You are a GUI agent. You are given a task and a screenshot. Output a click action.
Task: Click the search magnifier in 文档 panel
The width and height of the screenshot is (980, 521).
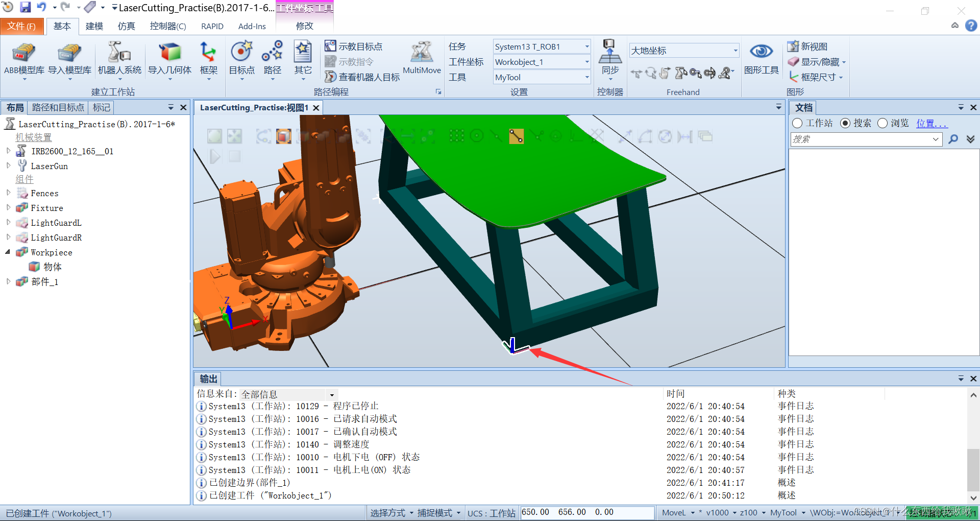coord(953,139)
